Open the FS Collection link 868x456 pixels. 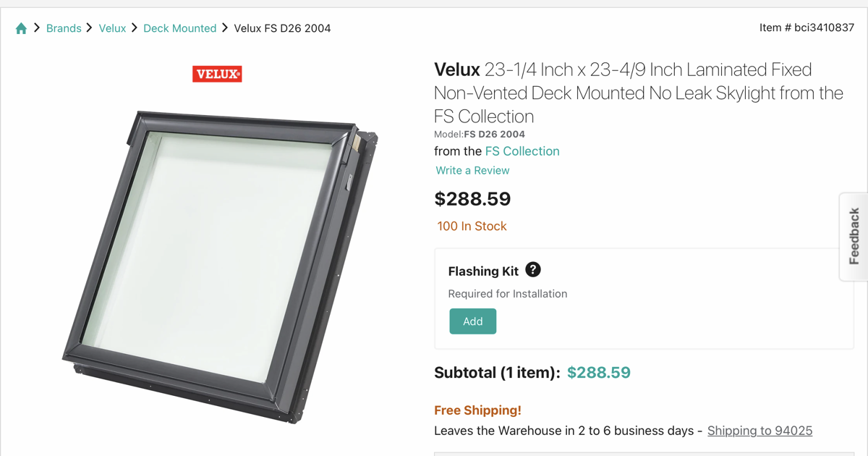pyautogui.click(x=522, y=151)
